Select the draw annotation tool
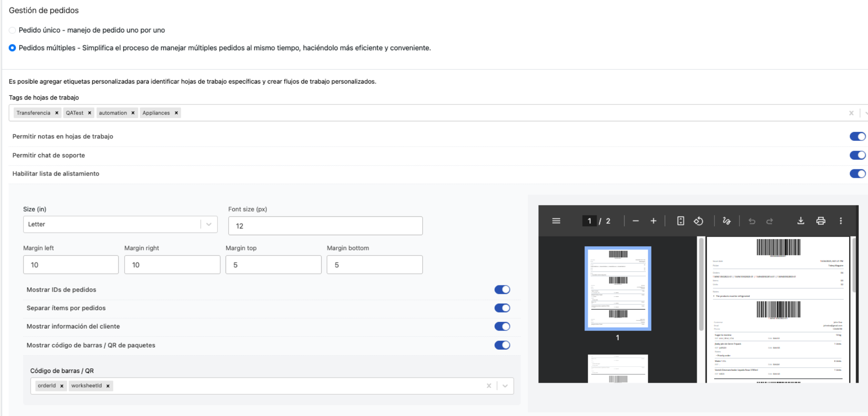868x416 pixels. [727, 221]
